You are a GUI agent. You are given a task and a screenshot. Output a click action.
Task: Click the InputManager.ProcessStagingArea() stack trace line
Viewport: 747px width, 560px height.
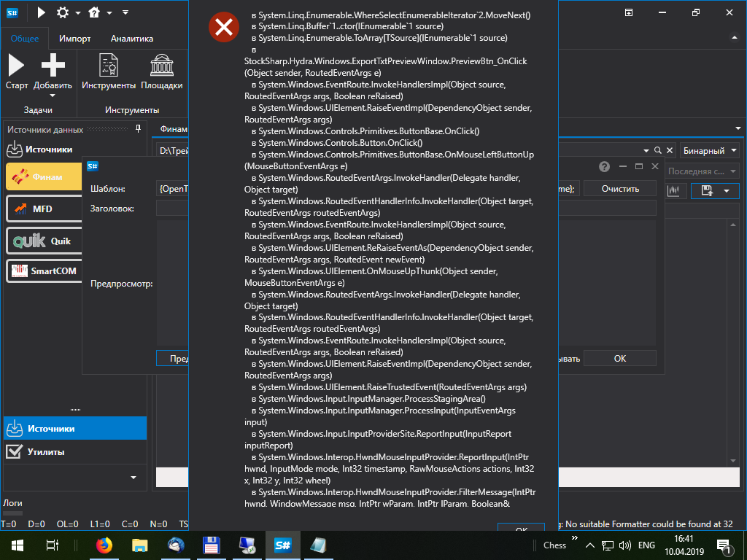tap(368, 399)
